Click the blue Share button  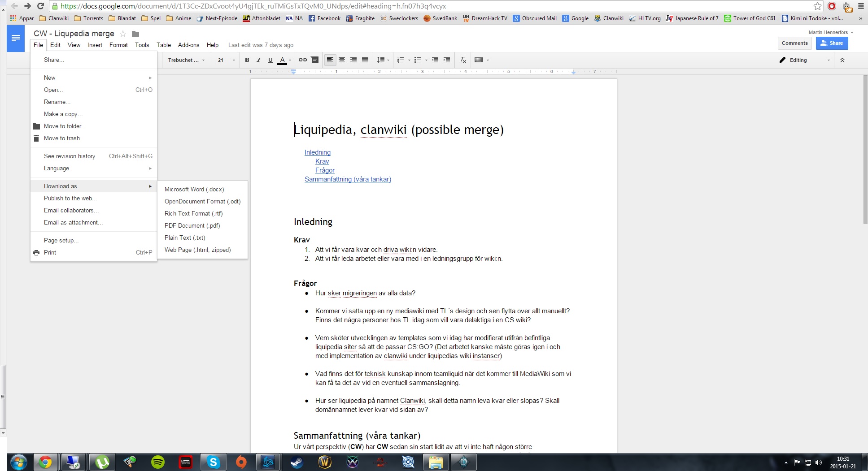coord(832,43)
